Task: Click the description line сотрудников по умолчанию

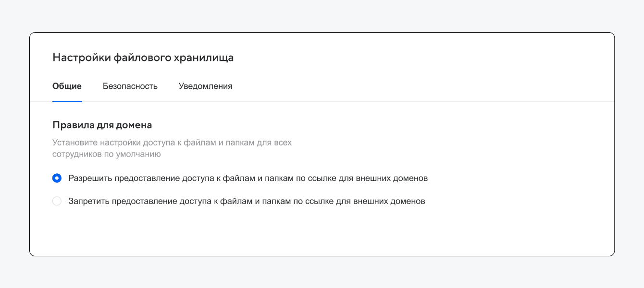Action: tap(106, 155)
